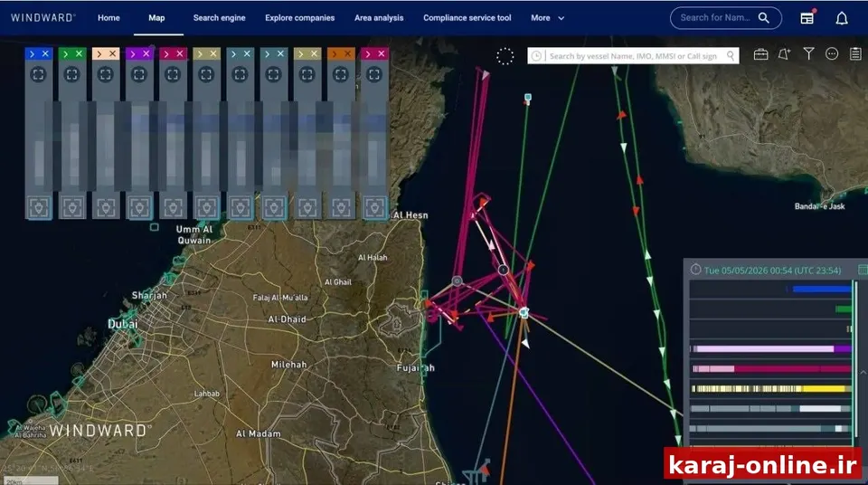Screen dimensions: 868x485
Task: Go to the Home tab
Action: coord(108,18)
